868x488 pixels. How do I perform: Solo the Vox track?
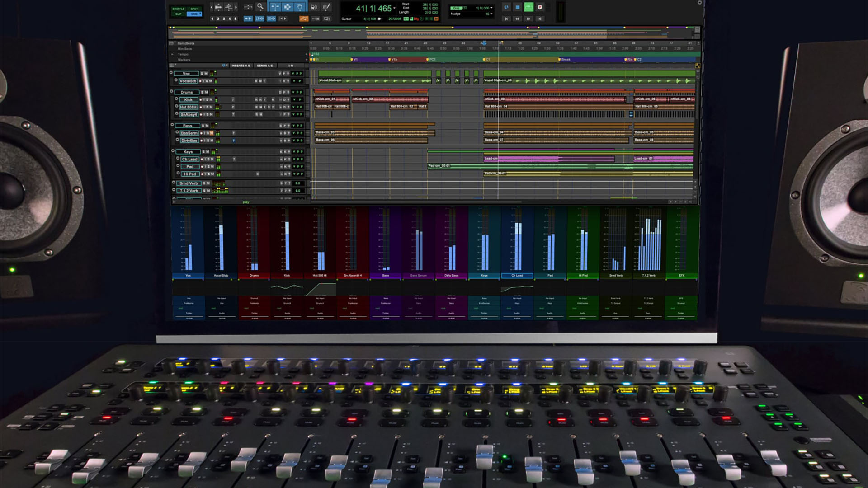[202, 73]
